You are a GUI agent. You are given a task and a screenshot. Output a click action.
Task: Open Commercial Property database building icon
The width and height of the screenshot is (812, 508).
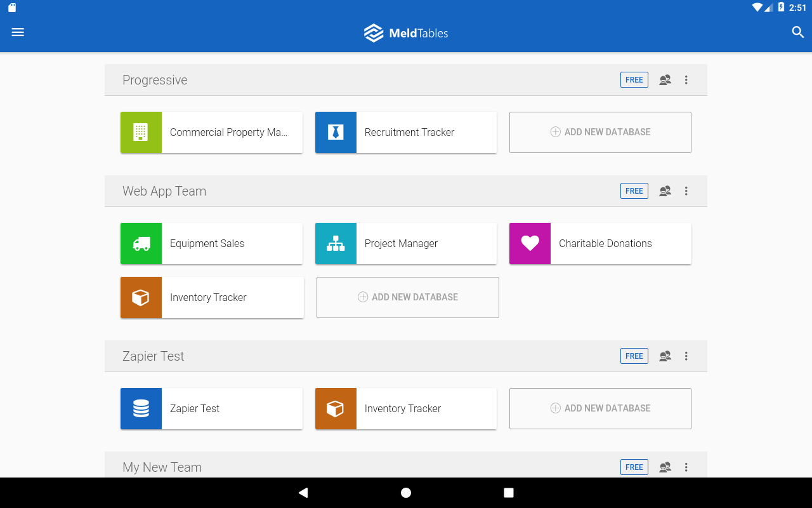[x=141, y=132]
